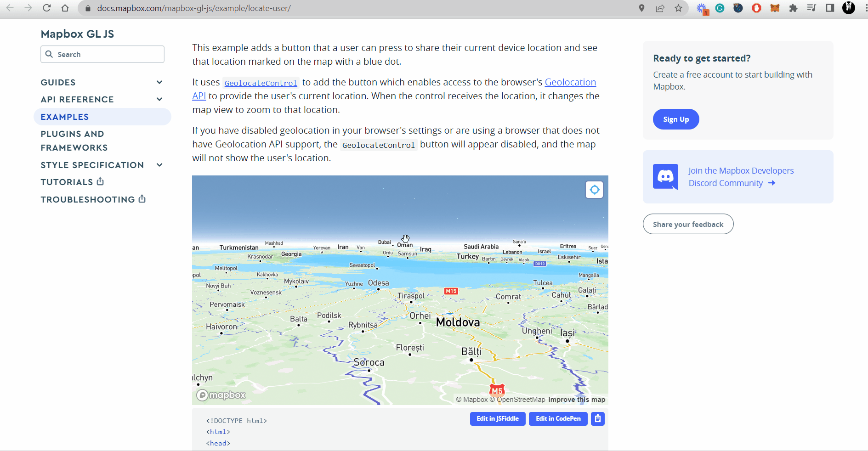The image size is (868, 451).
Task: Open the browser profile avatar
Action: [x=849, y=8]
